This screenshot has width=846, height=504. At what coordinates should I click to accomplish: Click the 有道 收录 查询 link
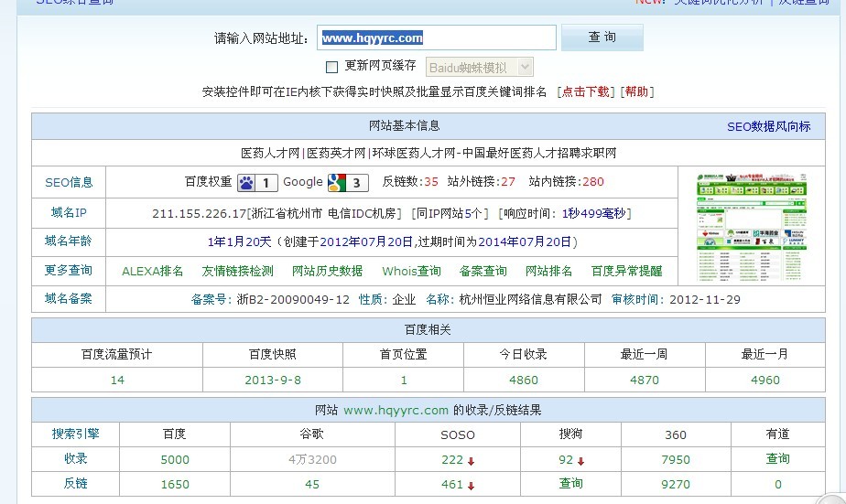pyautogui.click(x=777, y=458)
